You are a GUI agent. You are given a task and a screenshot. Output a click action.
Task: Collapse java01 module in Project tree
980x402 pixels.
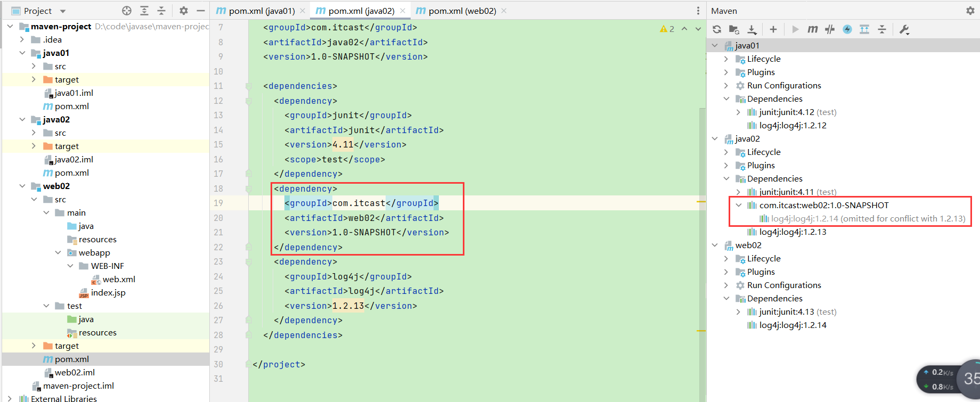(22, 53)
